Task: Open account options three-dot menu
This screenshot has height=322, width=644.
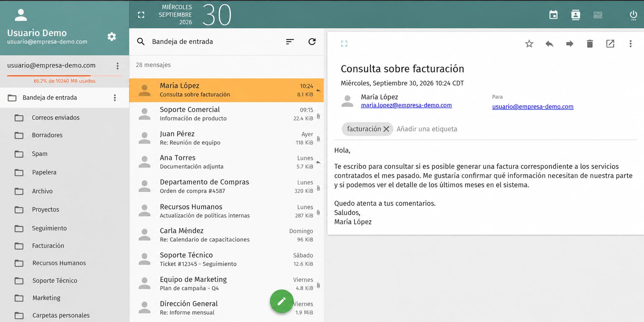Action: point(117,66)
